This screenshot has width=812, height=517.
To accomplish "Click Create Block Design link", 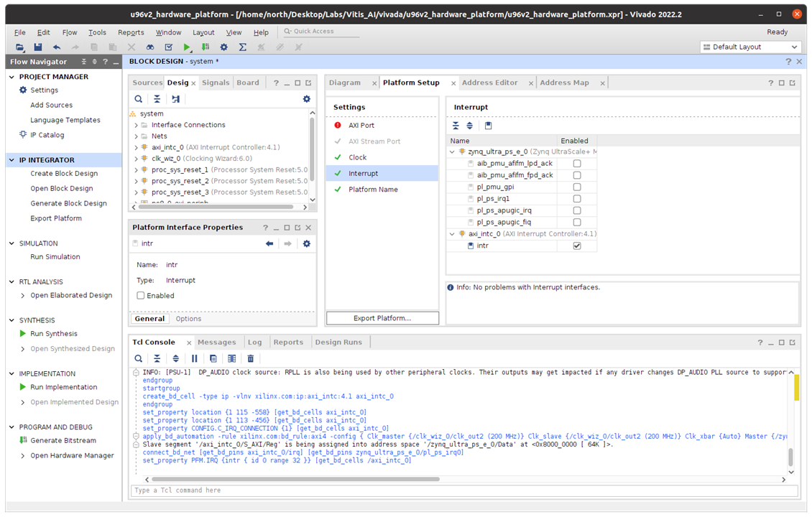I will point(64,173).
